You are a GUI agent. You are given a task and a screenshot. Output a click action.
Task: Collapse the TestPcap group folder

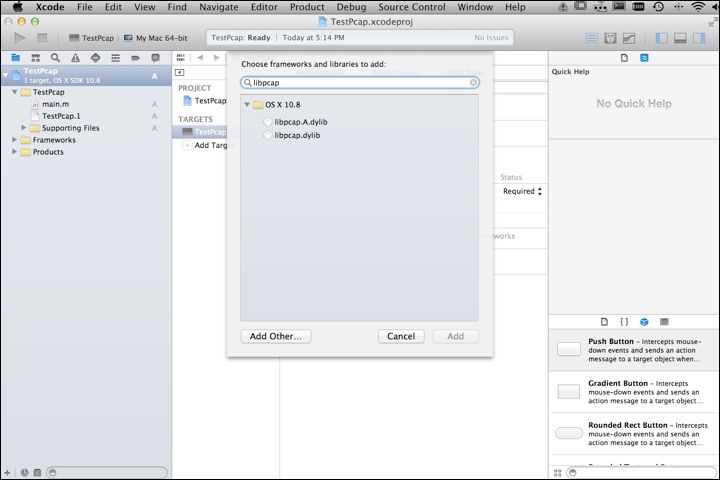(15, 92)
